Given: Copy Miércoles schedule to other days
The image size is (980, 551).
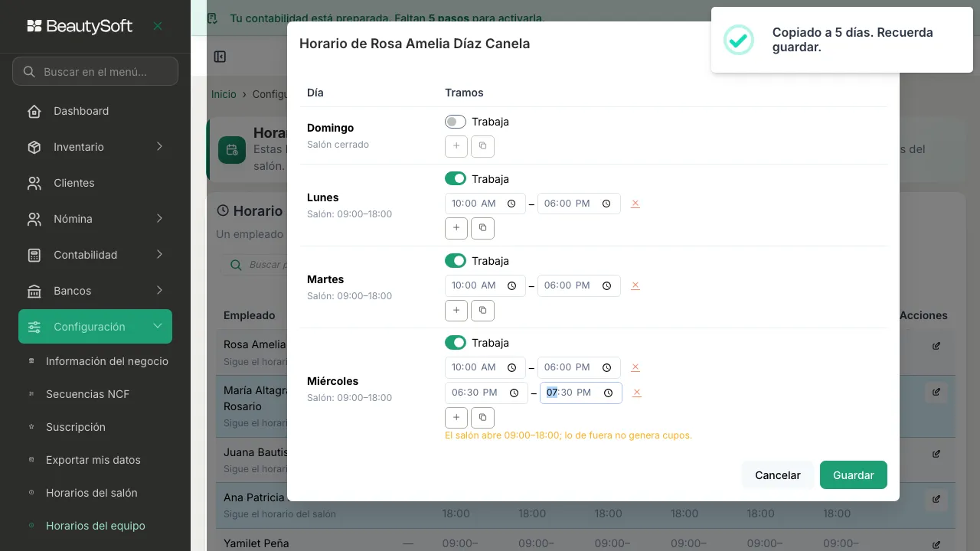Looking at the screenshot, I should pyautogui.click(x=482, y=417).
